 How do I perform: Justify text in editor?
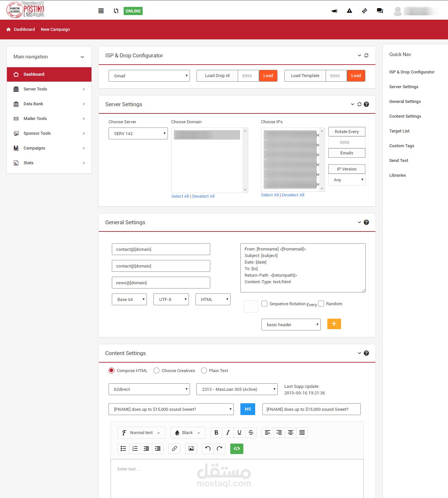click(x=302, y=432)
